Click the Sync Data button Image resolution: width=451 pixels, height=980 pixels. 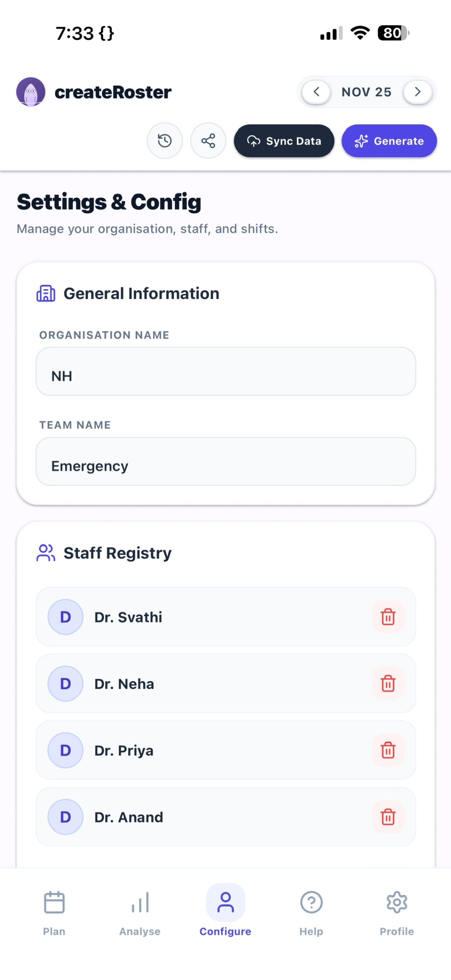point(284,141)
